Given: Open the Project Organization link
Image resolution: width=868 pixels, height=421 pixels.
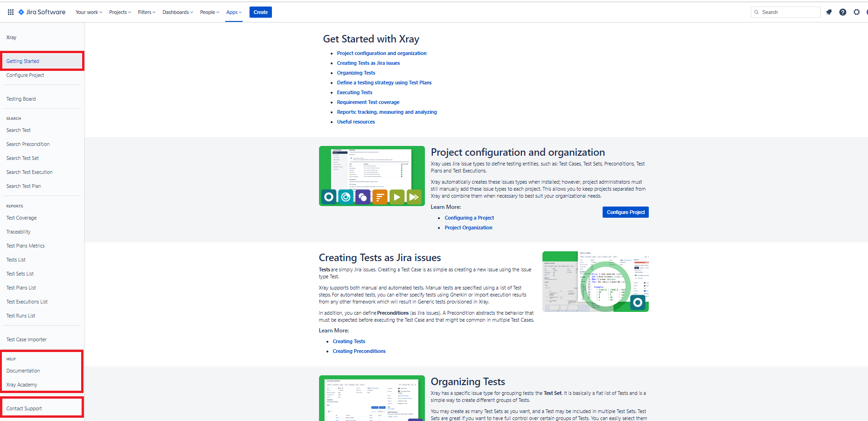Looking at the screenshot, I should coord(468,228).
